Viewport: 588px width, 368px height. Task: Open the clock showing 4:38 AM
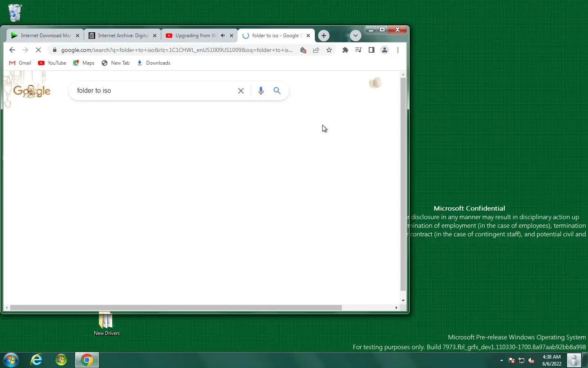click(x=552, y=360)
